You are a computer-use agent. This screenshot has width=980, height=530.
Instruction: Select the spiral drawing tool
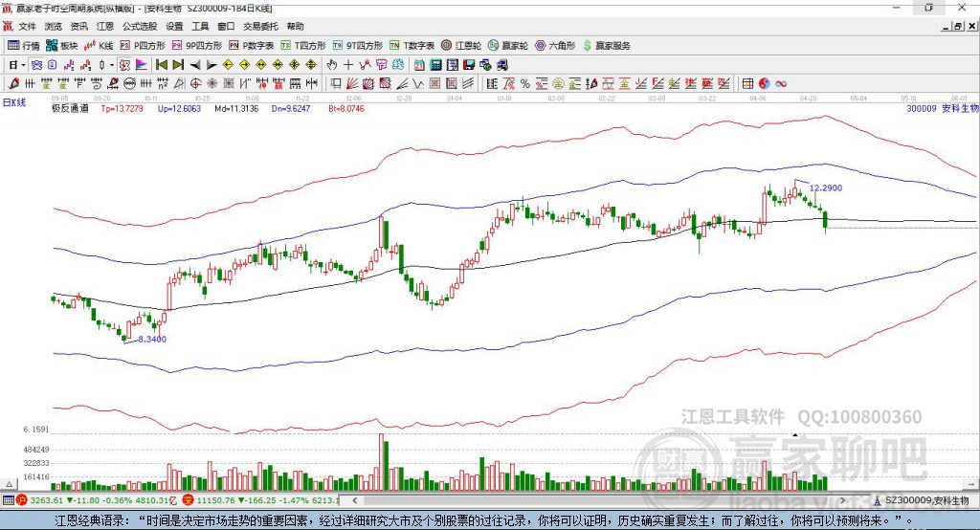click(x=97, y=83)
